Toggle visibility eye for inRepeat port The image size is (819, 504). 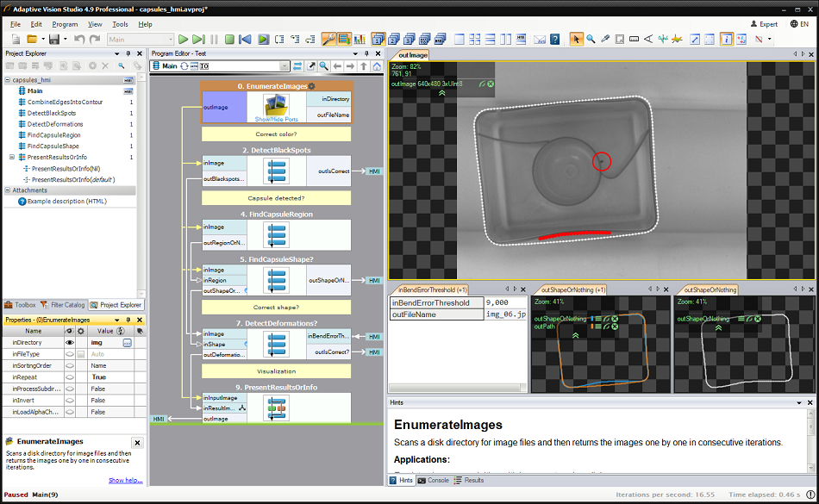pos(70,377)
